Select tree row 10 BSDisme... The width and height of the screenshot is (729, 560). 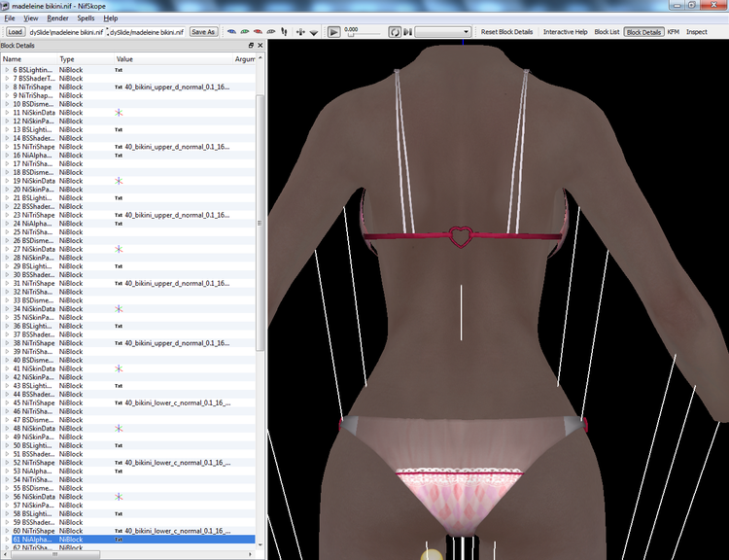(128, 104)
